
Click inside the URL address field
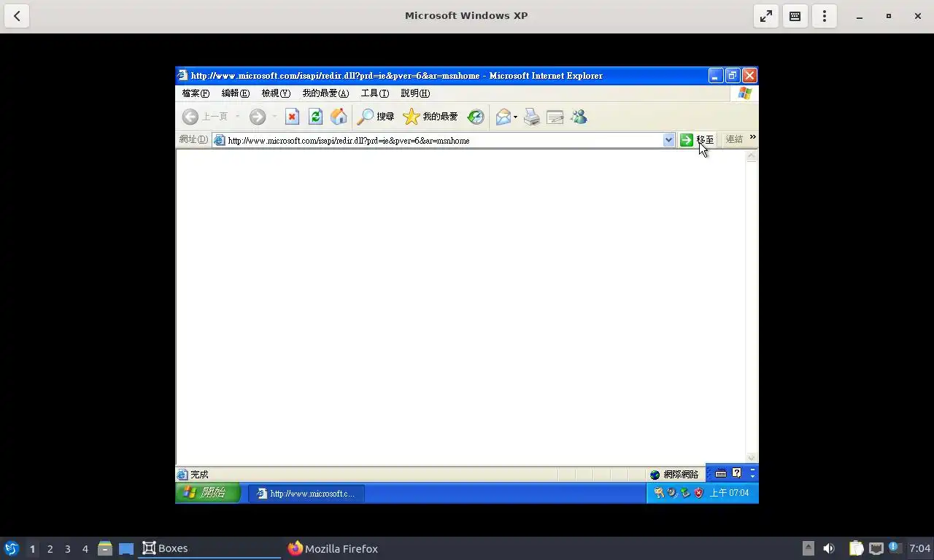click(444, 140)
